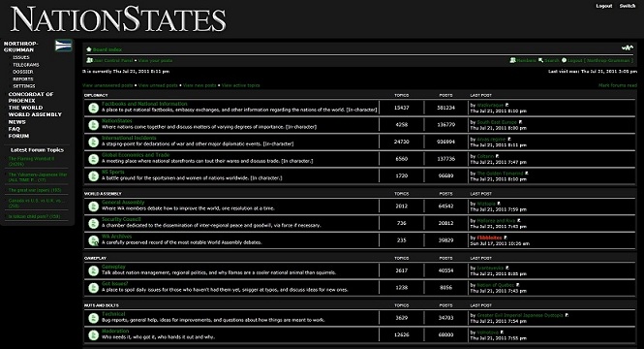Viewport: 644px width, 349px height.
Task: Click the Logout power icon
Action: 564,60
